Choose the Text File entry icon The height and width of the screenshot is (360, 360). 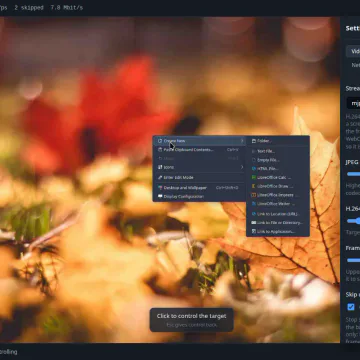(254, 151)
